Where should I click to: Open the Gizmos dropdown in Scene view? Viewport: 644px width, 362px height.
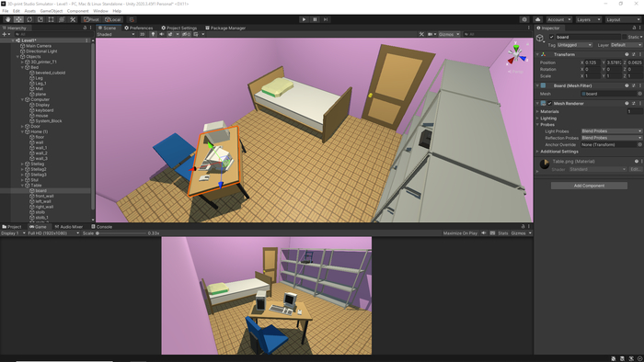(x=449, y=34)
